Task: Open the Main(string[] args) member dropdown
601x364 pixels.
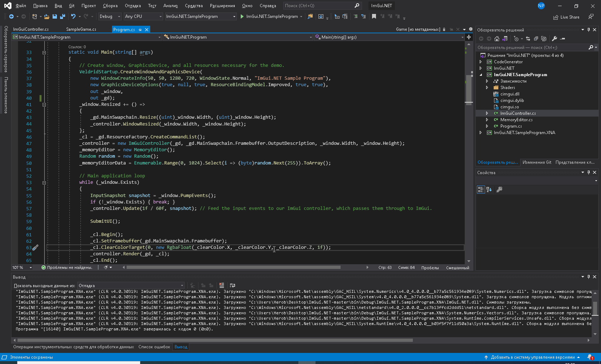Action: 389,37
